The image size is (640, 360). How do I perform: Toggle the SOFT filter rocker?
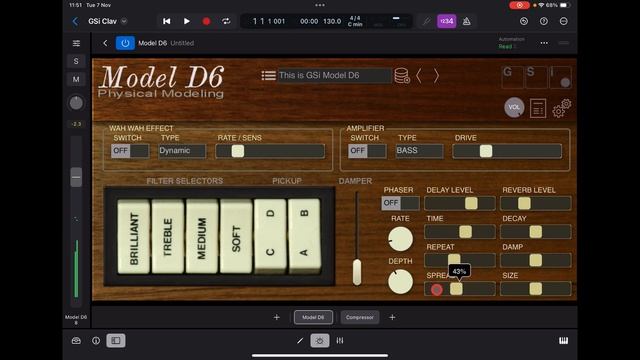coord(236,237)
